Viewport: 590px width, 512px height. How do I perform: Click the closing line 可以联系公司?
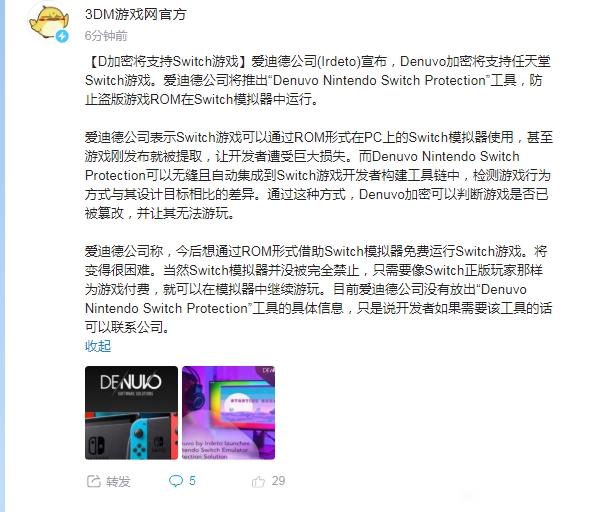point(128,327)
